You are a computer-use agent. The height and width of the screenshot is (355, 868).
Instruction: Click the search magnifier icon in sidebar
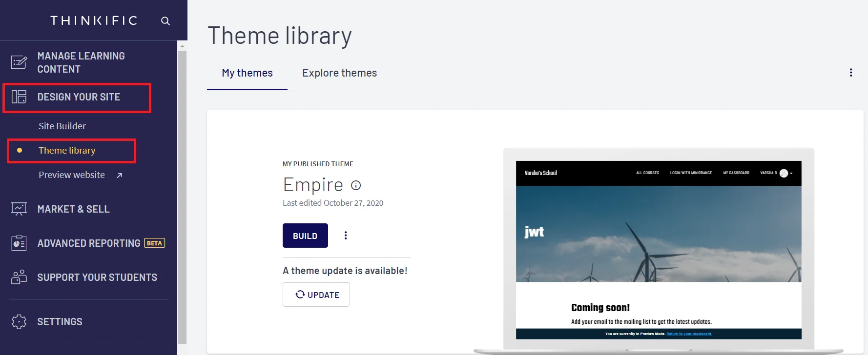pos(165,21)
